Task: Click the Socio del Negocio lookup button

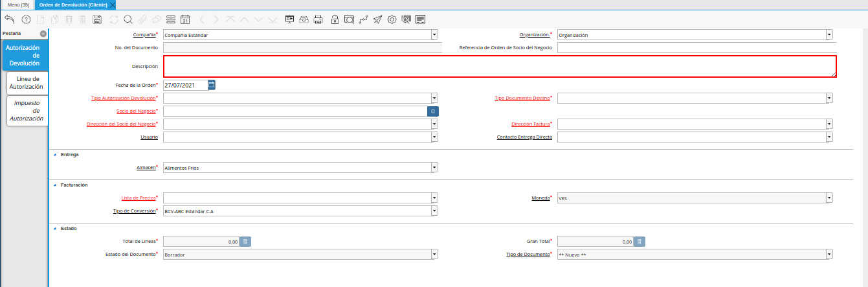Action: coord(433,111)
